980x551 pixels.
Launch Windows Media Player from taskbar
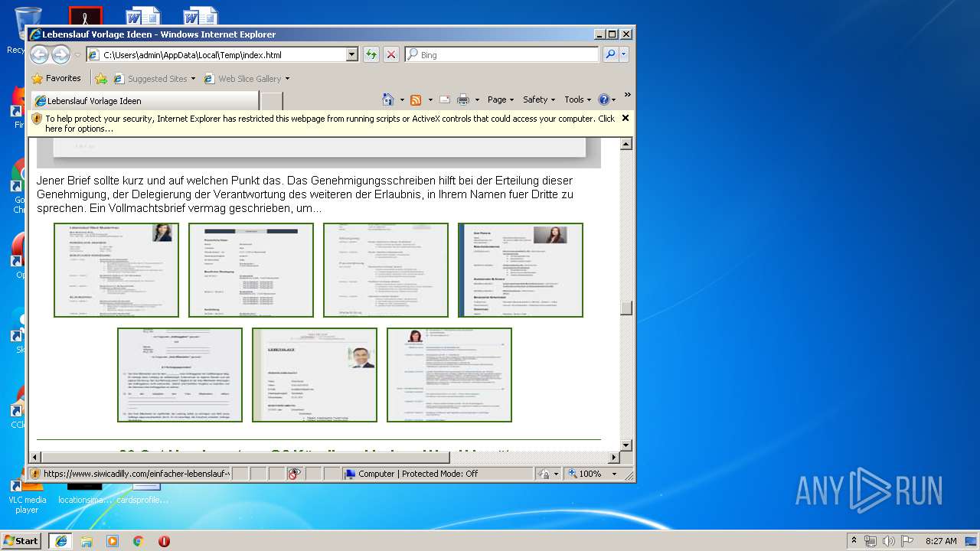113,540
